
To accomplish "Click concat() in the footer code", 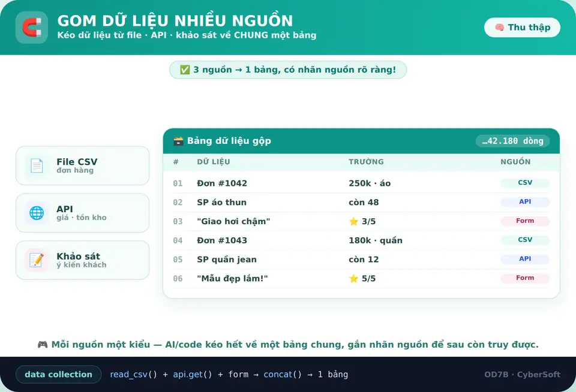I will click(283, 375).
